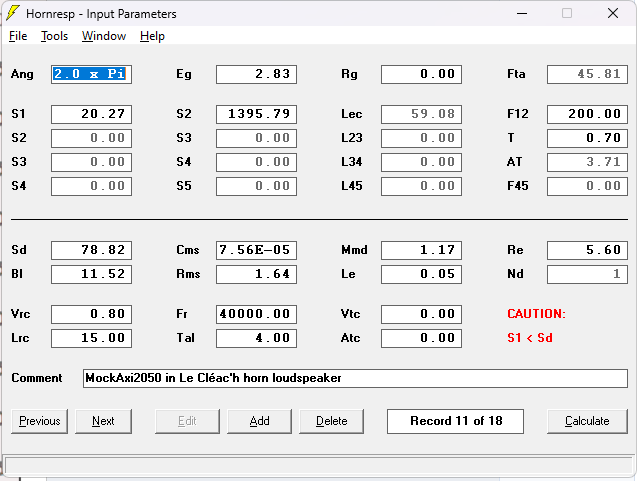The width and height of the screenshot is (638, 481).
Task: Click the Add record button
Action: (x=259, y=421)
